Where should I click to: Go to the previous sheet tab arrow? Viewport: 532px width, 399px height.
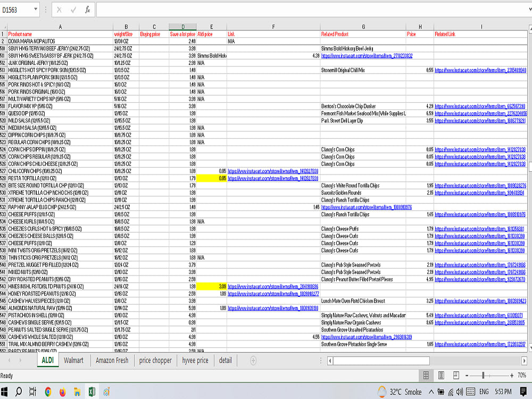point(9,360)
